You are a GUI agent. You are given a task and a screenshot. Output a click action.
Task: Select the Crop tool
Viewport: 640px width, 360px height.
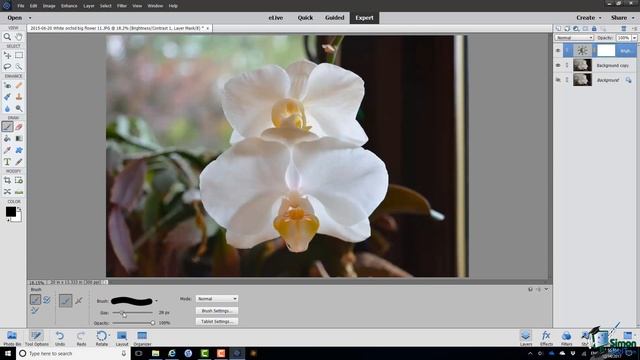pyautogui.click(x=7, y=180)
